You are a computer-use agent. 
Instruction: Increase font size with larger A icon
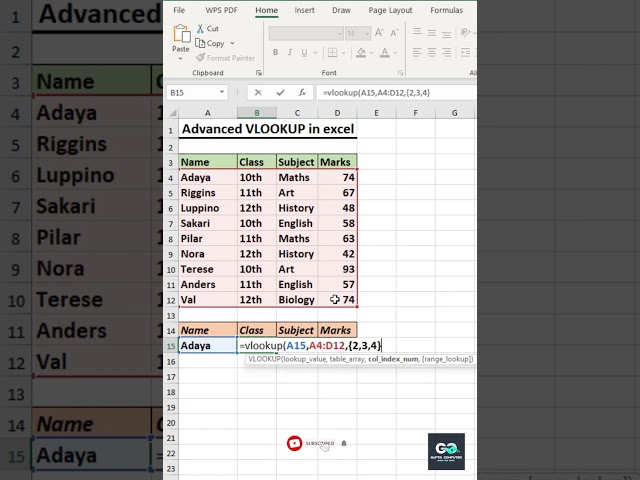click(x=379, y=33)
